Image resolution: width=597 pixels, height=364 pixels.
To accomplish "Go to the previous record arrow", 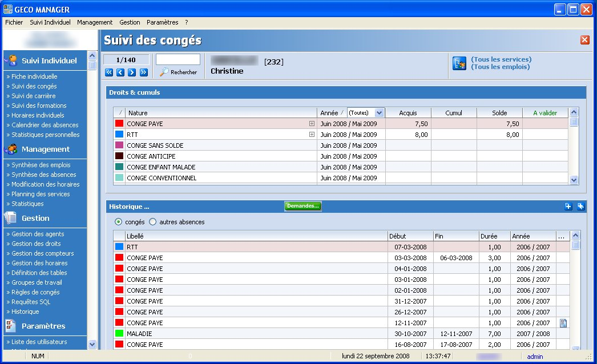I will (x=120, y=72).
